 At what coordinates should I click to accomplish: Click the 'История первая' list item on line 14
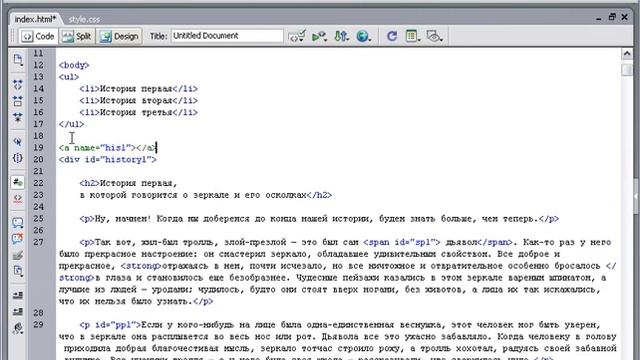[x=138, y=89]
